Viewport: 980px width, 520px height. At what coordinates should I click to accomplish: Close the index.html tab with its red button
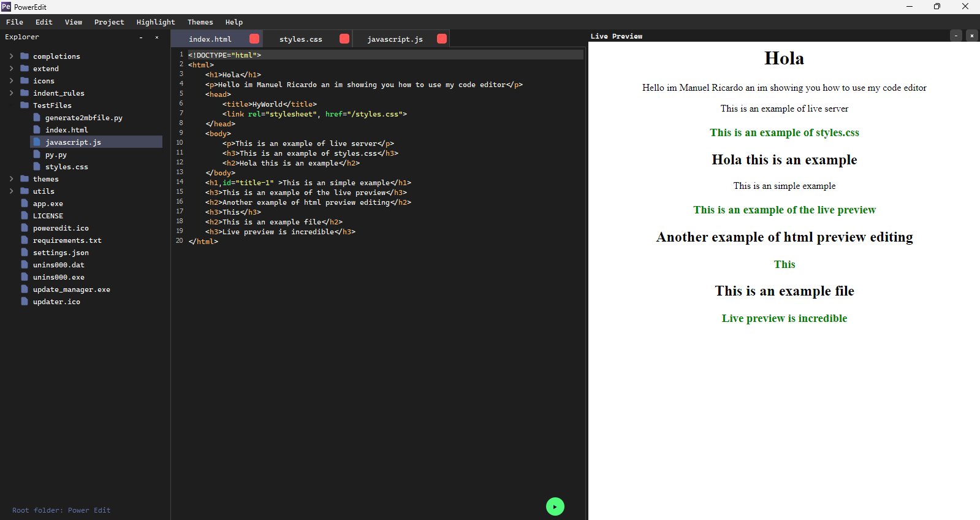pos(254,39)
